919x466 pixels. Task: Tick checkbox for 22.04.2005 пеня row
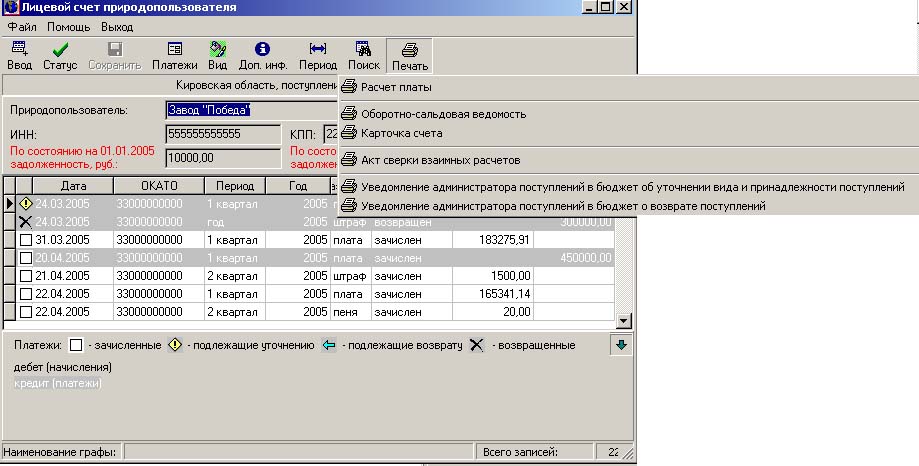pyautogui.click(x=26, y=311)
